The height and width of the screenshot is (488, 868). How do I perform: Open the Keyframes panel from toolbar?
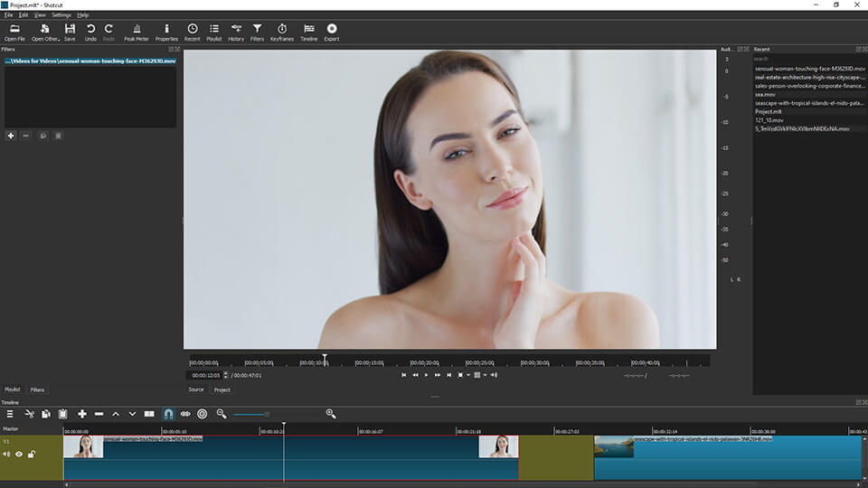click(282, 32)
